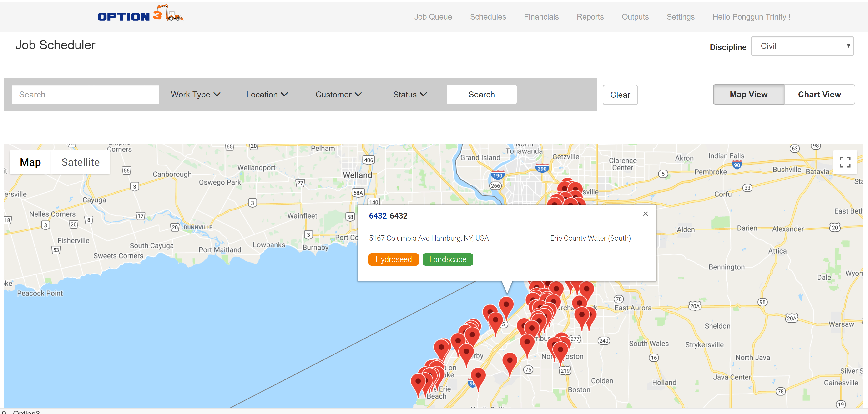The width and height of the screenshot is (868, 414).
Task: Open the Outputs menu
Action: click(x=635, y=17)
